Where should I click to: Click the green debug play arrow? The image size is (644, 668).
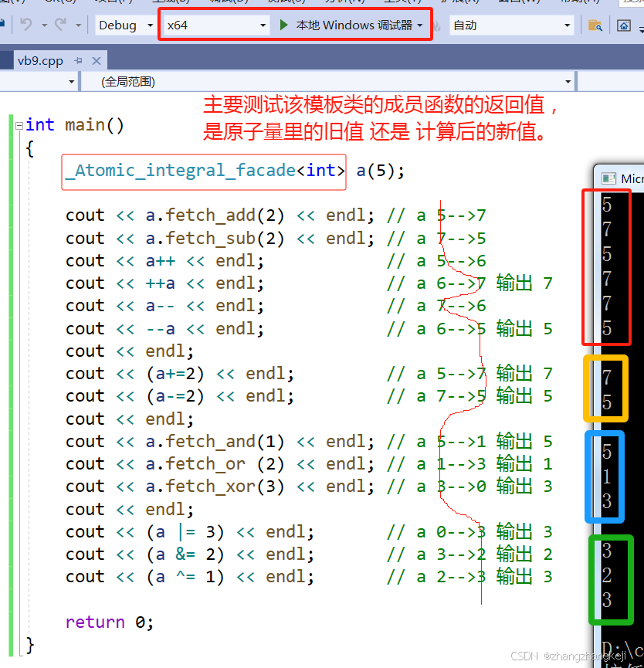click(x=283, y=24)
